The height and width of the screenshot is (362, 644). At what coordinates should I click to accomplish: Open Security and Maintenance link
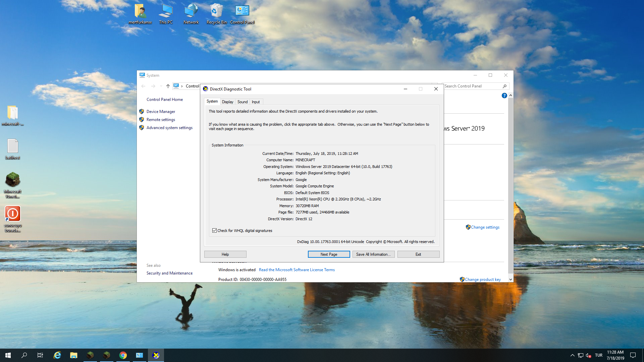pyautogui.click(x=169, y=273)
